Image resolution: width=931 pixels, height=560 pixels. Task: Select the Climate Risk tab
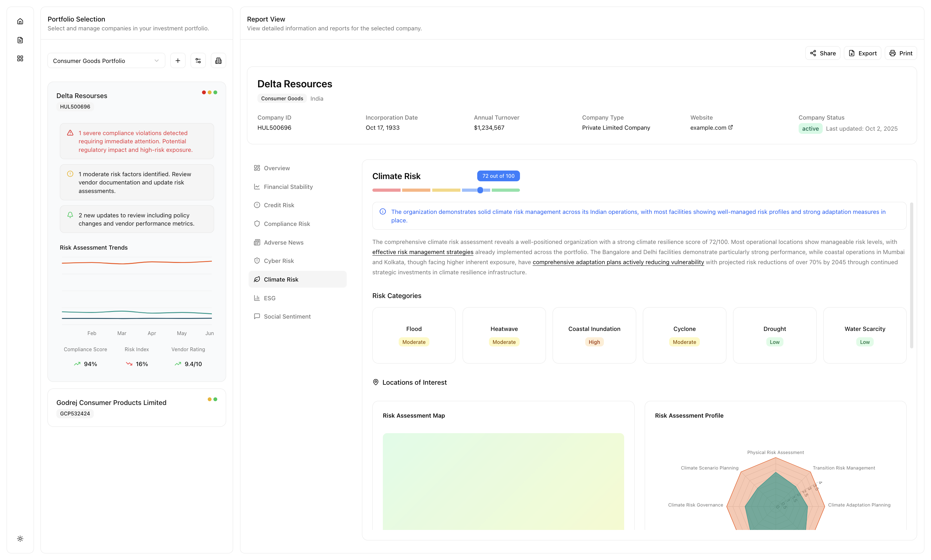tap(297, 279)
